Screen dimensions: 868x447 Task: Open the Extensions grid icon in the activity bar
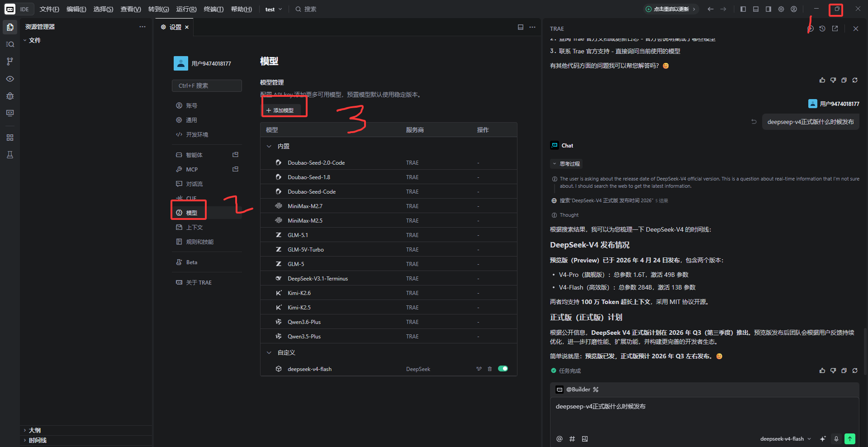click(10, 138)
